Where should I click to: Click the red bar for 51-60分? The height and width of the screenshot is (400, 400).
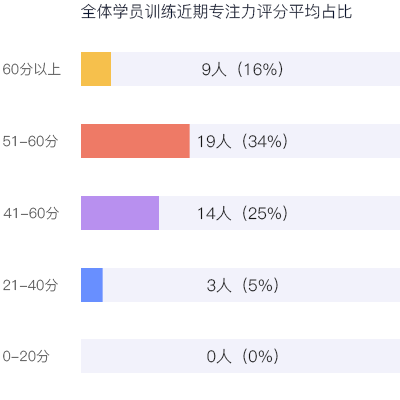pos(135,141)
